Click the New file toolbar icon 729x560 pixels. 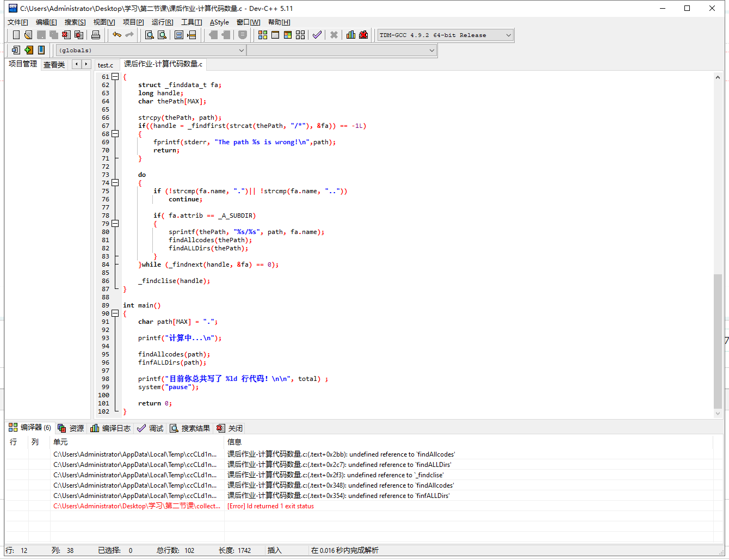(16, 35)
